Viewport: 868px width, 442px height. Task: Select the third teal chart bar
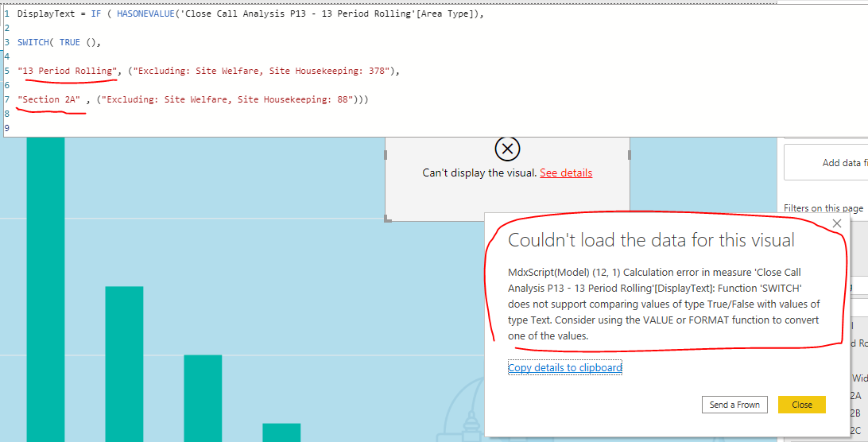[203, 398]
